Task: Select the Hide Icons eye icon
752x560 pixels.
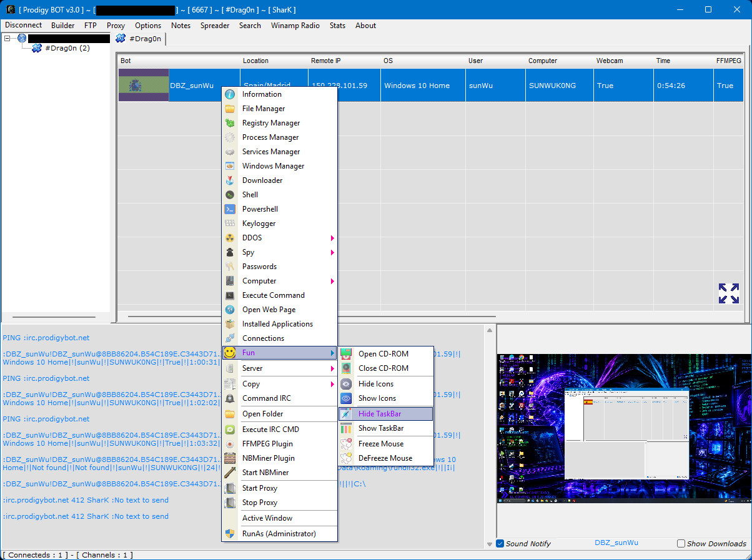Action: [x=346, y=384]
